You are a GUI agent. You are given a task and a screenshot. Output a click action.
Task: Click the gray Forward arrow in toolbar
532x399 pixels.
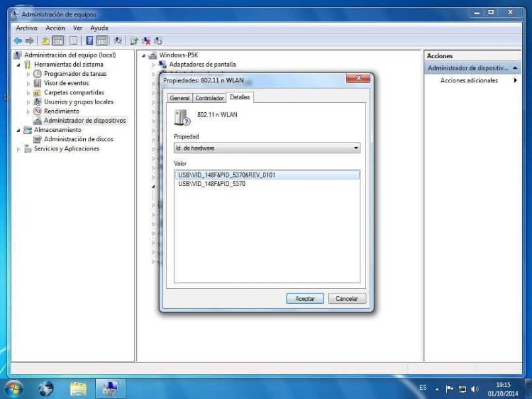pyautogui.click(x=30, y=41)
